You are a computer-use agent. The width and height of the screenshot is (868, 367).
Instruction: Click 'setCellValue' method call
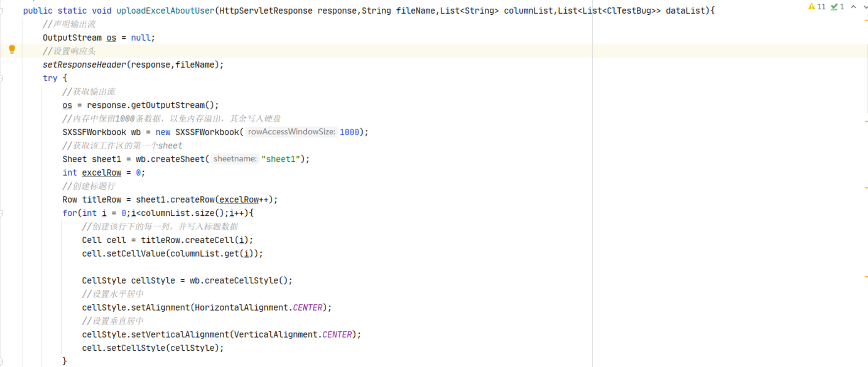(x=136, y=254)
